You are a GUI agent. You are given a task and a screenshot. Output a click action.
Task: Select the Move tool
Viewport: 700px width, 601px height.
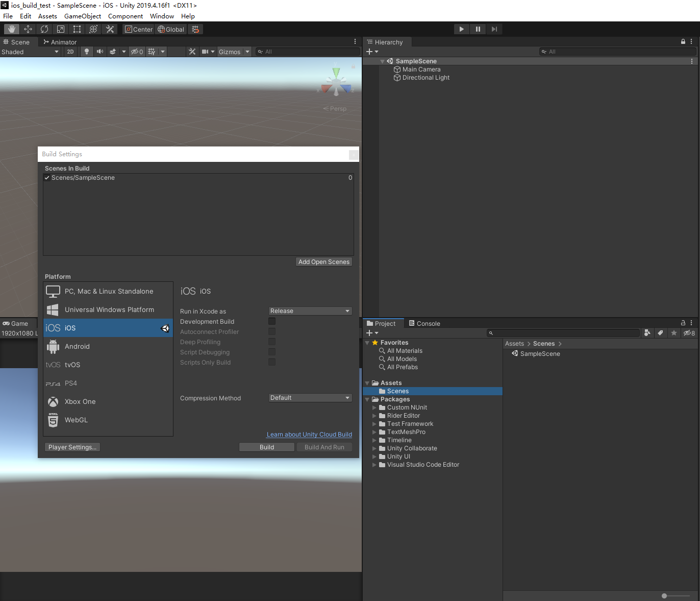tap(28, 29)
